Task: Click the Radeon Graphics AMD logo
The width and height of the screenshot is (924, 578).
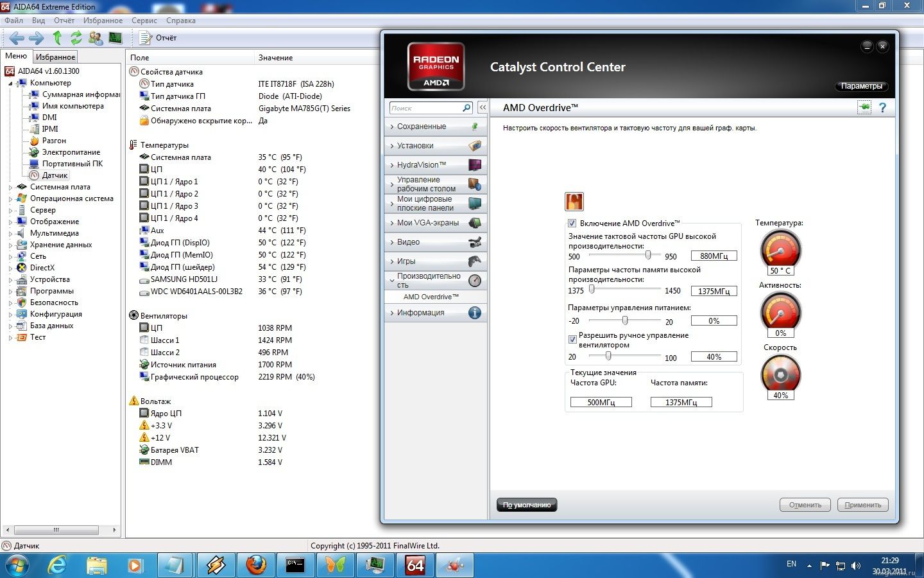Action: point(436,67)
